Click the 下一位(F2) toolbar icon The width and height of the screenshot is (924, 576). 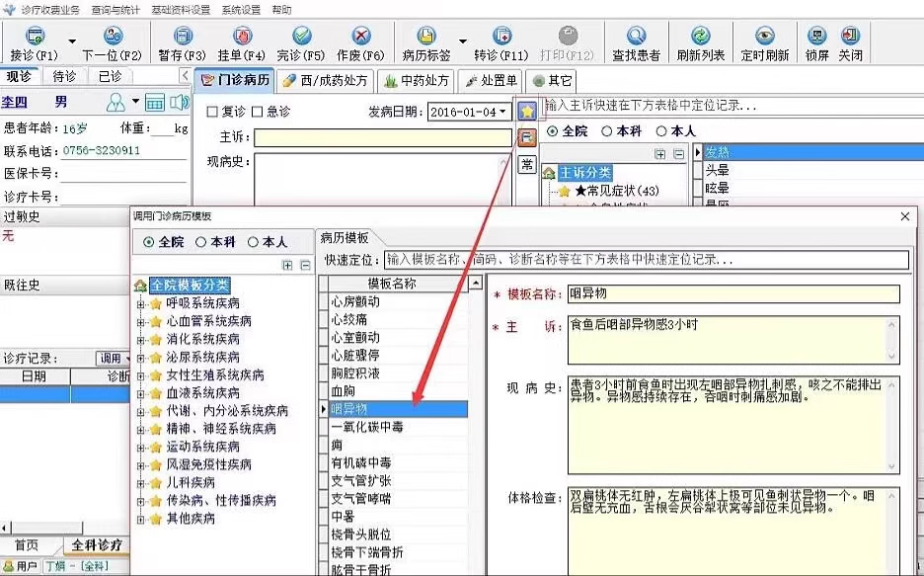click(112, 36)
